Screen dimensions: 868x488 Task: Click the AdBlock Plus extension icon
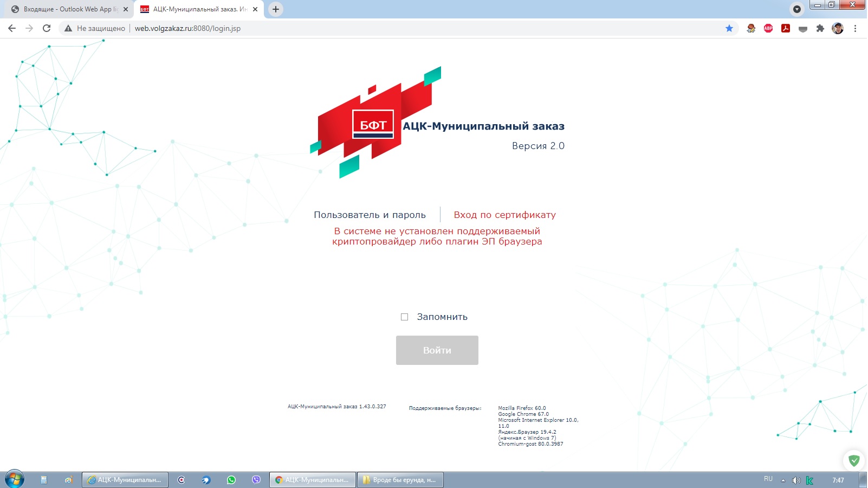click(x=768, y=28)
